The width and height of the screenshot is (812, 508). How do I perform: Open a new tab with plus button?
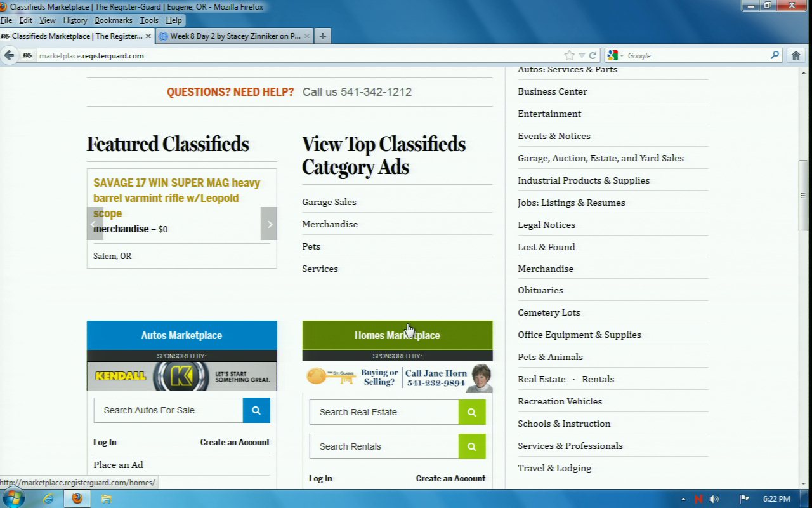pyautogui.click(x=322, y=36)
